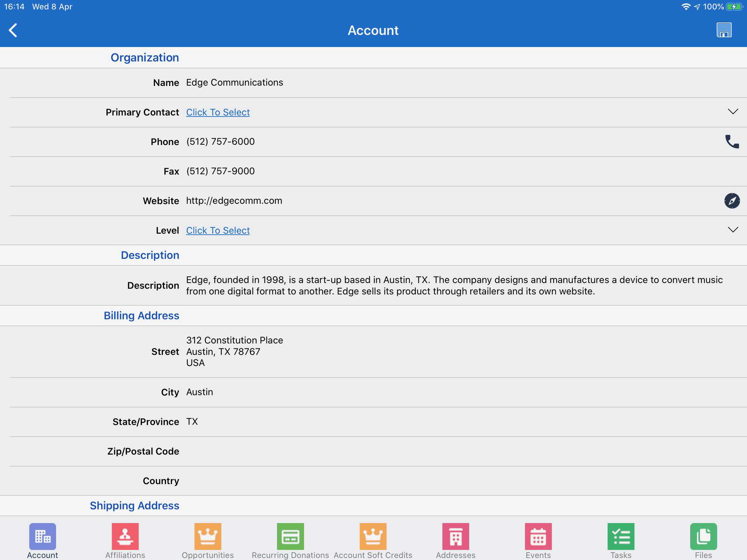Open the Recurring Donations card icon
Image resolution: width=747 pixels, height=560 pixels.
click(291, 536)
